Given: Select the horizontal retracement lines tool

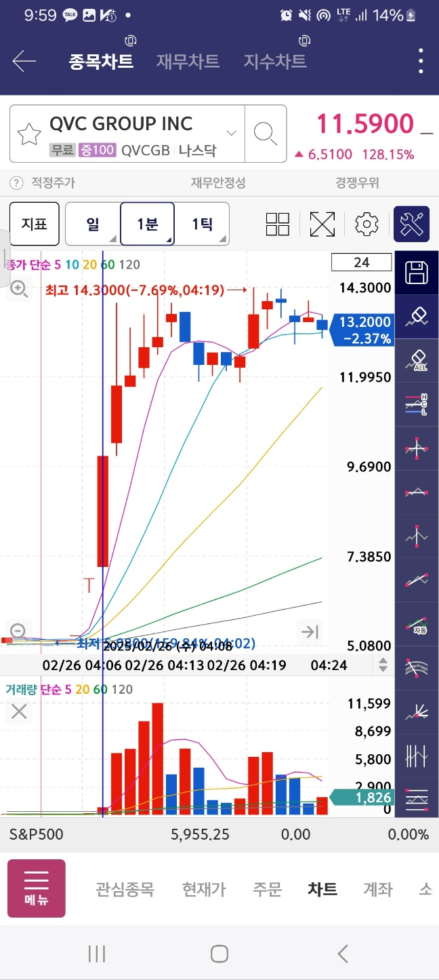Looking at the screenshot, I should coord(417,799).
